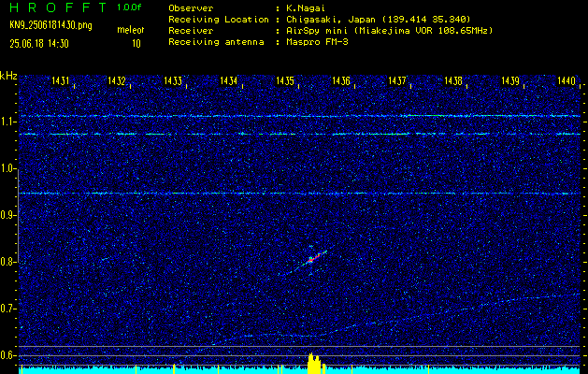Click the 1431 time marker
Screen dimensions: 588x374
point(61,80)
